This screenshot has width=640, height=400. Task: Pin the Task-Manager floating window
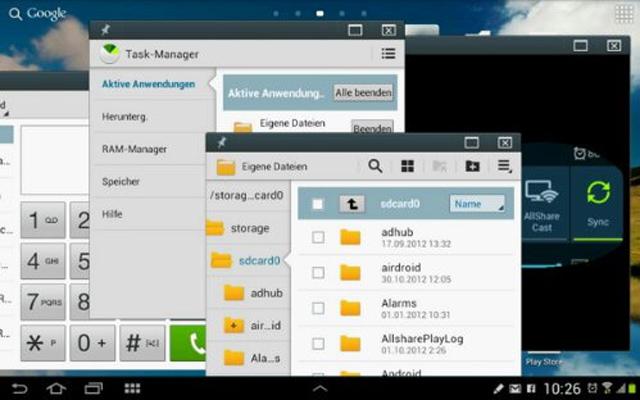106,31
